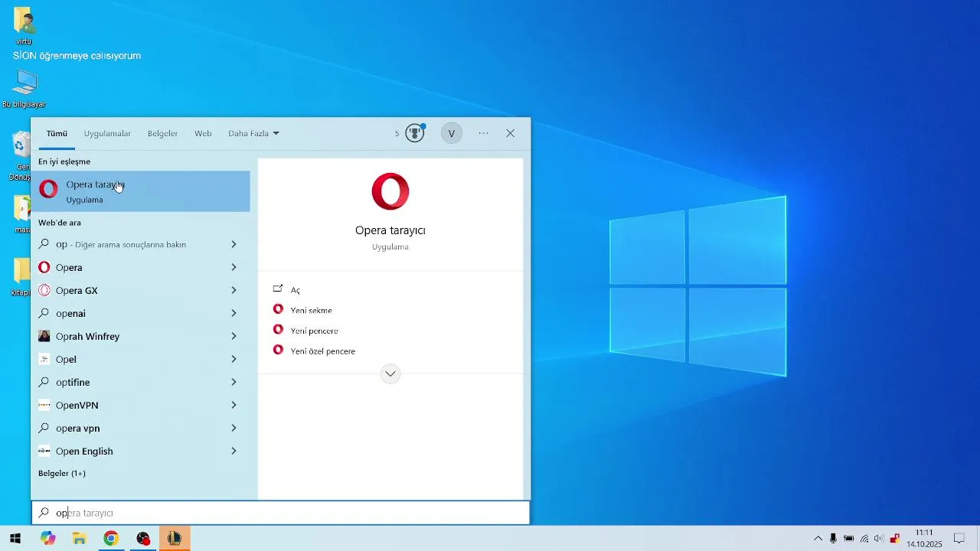Open the three-dot options menu in search panel
980x551 pixels.
coord(484,133)
